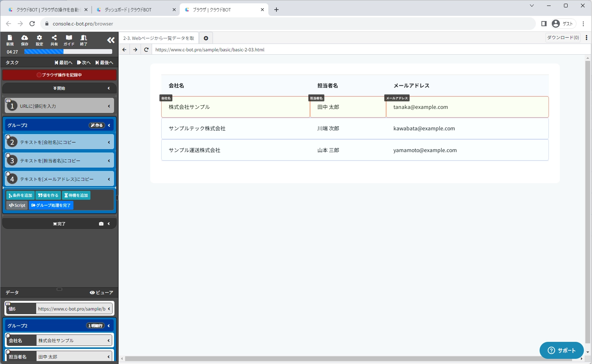This screenshot has width=592, height=364.
Task: Expand step 4 メールアドレス copy chevron
Action: 109,179
